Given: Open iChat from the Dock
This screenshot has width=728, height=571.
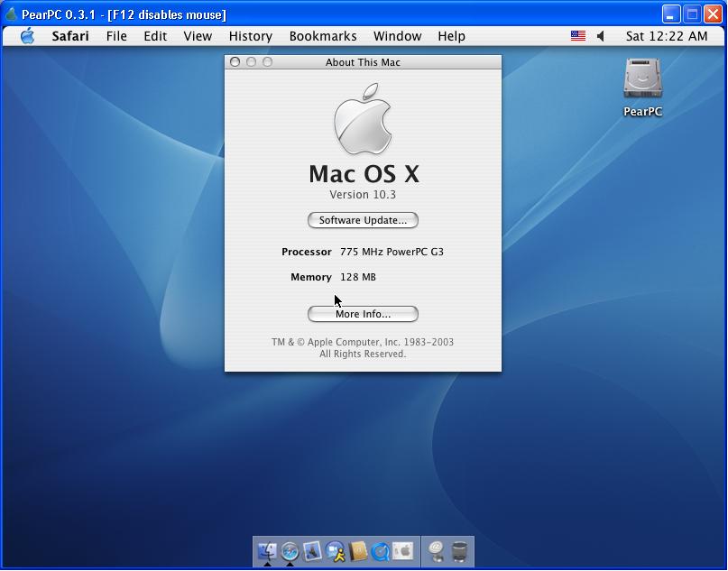Looking at the screenshot, I should point(335,550).
